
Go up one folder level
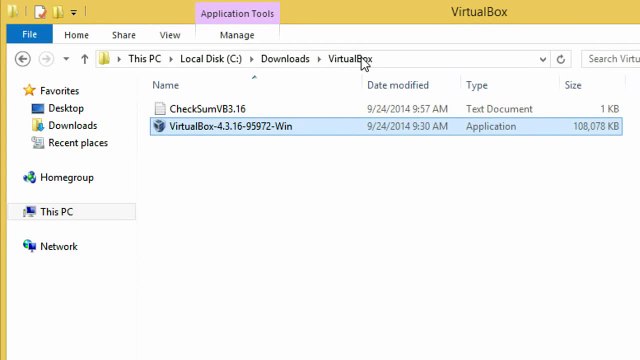click(84, 59)
